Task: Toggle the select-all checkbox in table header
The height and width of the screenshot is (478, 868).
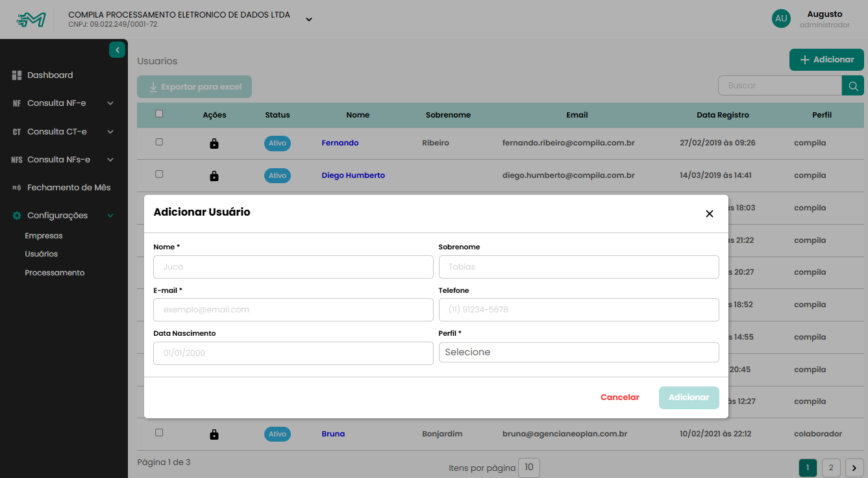Action: (159, 114)
